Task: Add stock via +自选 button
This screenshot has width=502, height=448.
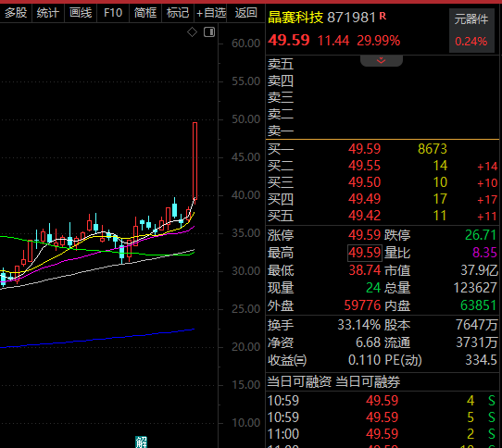Action: (x=210, y=13)
